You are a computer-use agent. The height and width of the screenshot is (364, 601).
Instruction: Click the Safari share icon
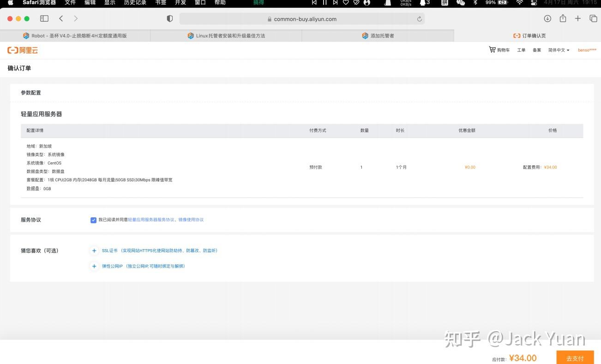coord(563,18)
